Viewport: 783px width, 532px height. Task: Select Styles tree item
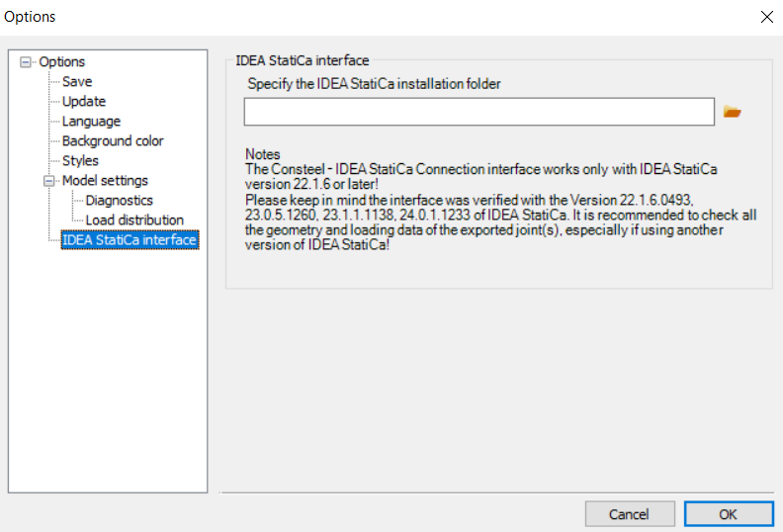(x=80, y=161)
